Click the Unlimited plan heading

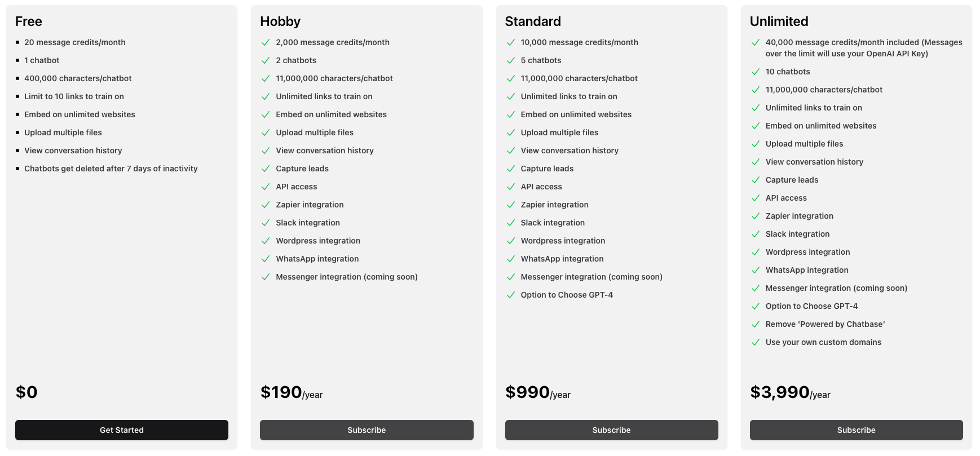tap(779, 21)
